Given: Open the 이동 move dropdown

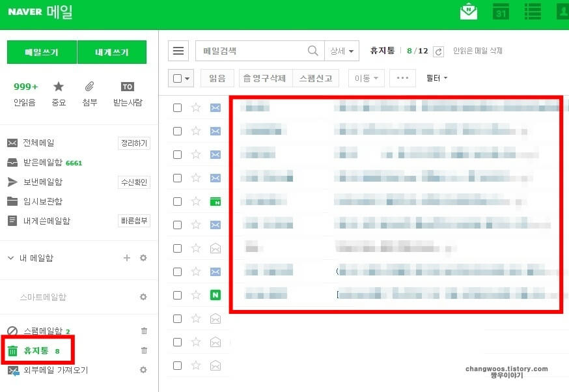Looking at the screenshot, I should [366, 77].
